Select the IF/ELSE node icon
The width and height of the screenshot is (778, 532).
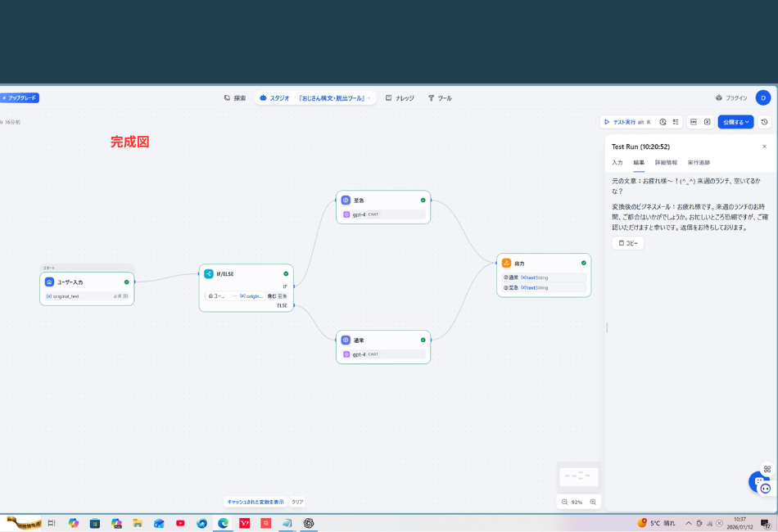tap(208, 273)
